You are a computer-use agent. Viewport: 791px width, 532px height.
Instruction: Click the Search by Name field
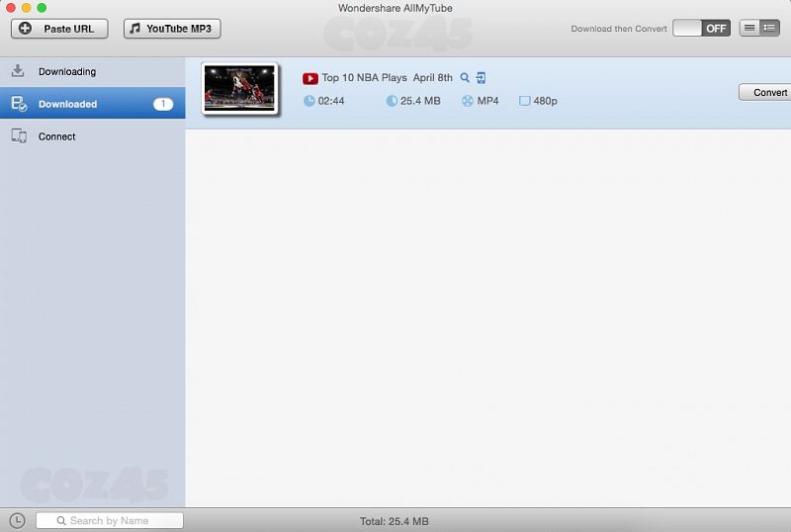point(110,520)
